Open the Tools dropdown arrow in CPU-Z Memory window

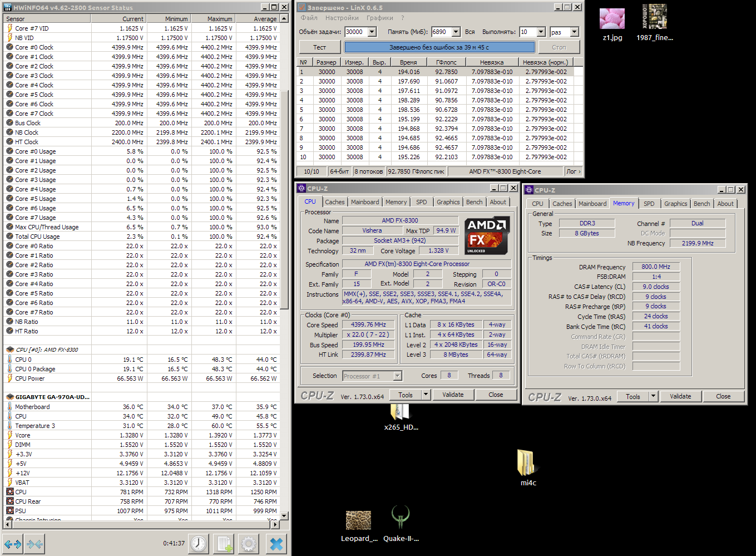click(654, 396)
